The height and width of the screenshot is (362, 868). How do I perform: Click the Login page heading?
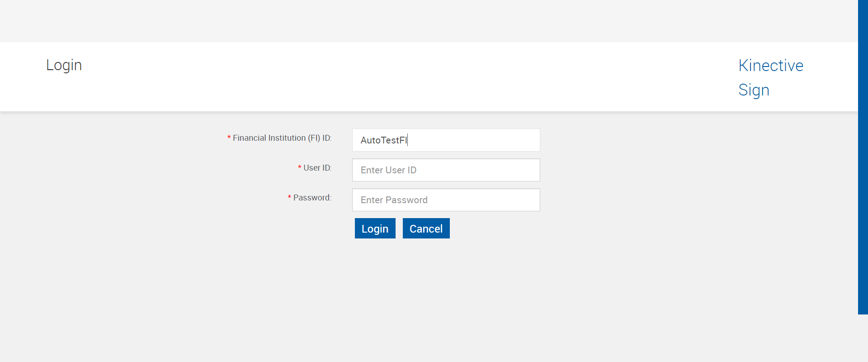pyautogui.click(x=64, y=65)
